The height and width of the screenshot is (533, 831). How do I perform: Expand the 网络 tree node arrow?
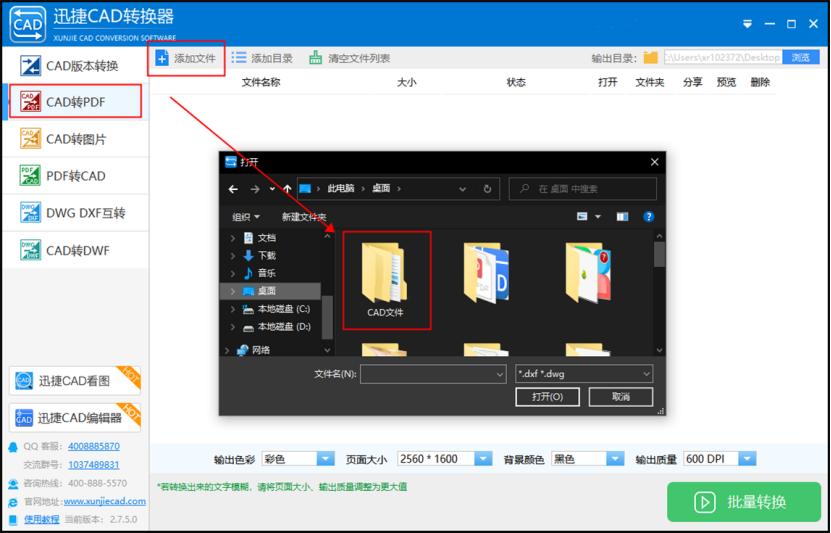227,350
